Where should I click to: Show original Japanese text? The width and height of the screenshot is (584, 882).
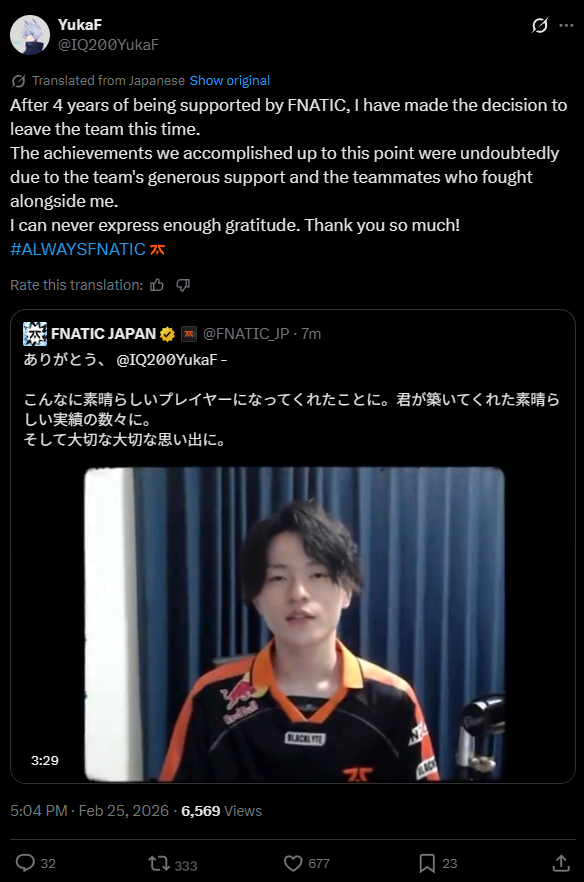[x=230, y=80]
